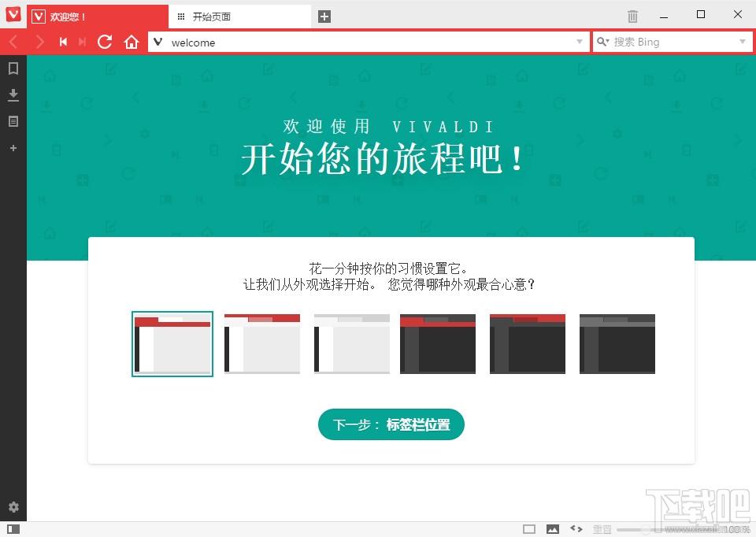Click the fast forward button
This screenshot has width=756, height=537.
(x=82, y=42)
